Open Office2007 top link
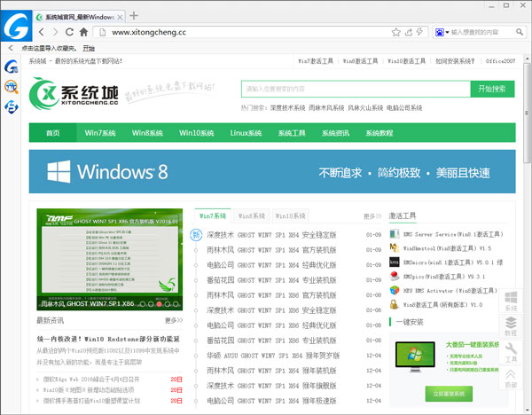This screenshot has width=532, height=415. 500,61
